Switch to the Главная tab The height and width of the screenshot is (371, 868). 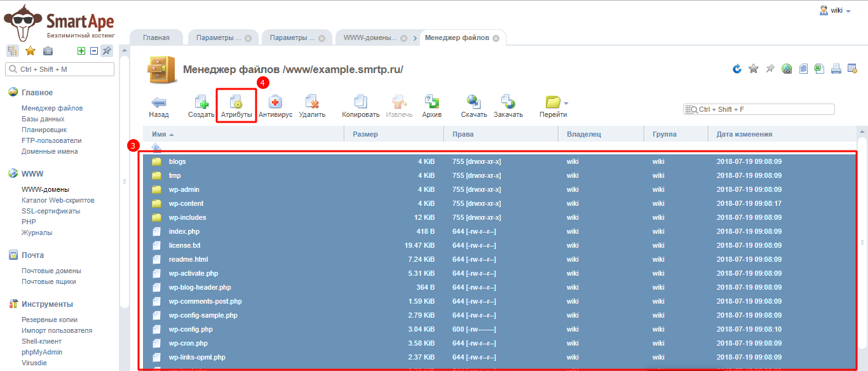(x=156, y=37)
